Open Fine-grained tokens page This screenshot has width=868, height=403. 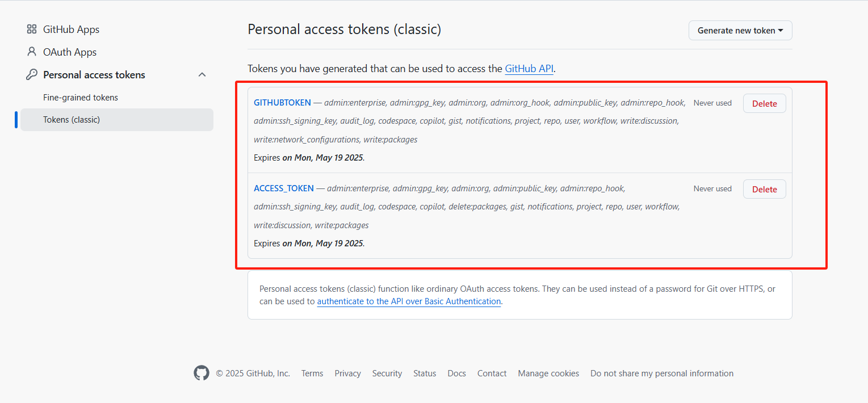click(x=81, y=98)
